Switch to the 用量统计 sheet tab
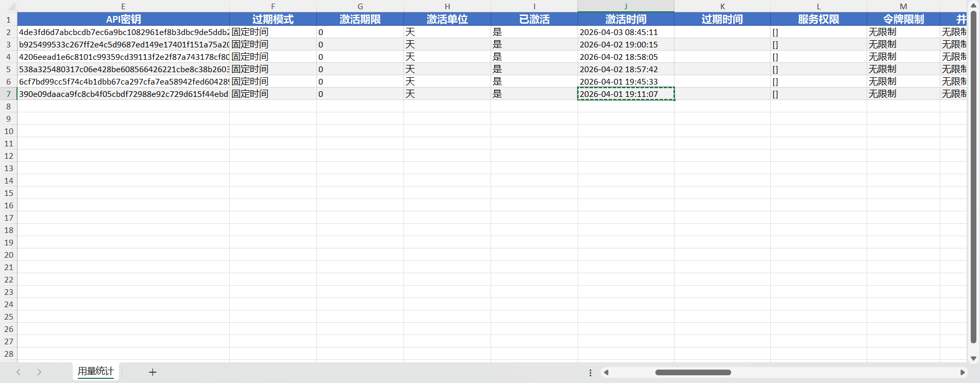This screenshot has width=980, height=383. pos(96,371)
